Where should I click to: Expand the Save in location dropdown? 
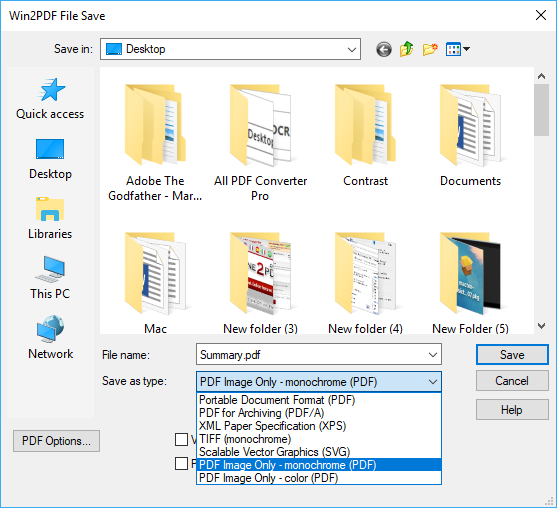pyautogui.click(x=352, y=49)
